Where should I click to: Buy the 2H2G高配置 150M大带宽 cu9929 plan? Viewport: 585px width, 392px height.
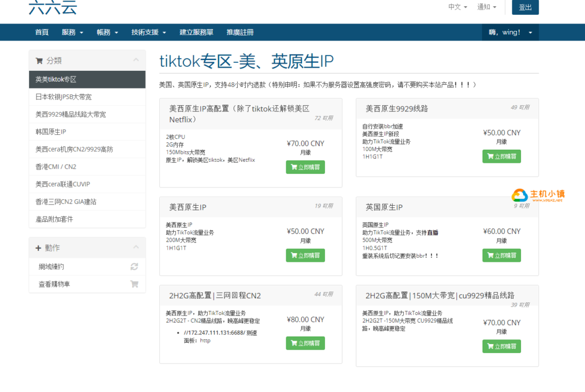502,346
